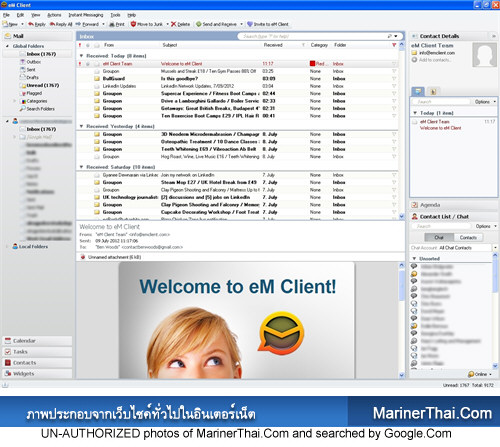Open the Widgets section
Screen dimensions: 500x447
pos(37,374)
